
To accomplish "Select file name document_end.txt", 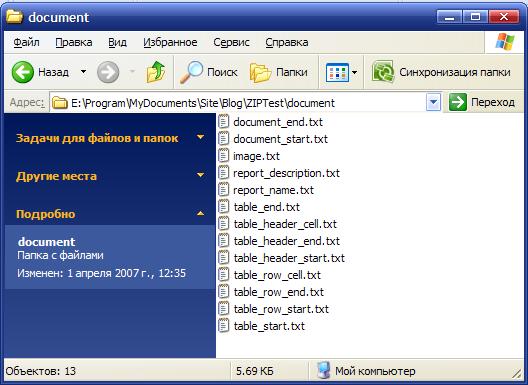I will click(x=278, y=122).
